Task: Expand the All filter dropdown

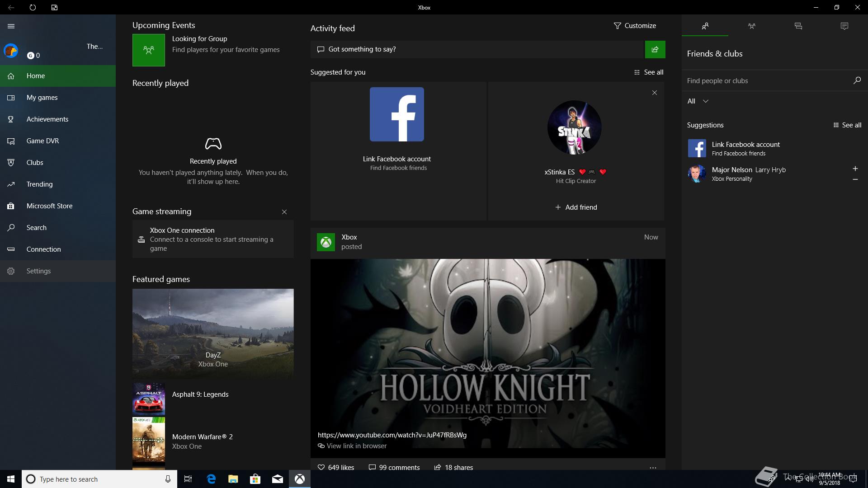Action: click(698, 101)
